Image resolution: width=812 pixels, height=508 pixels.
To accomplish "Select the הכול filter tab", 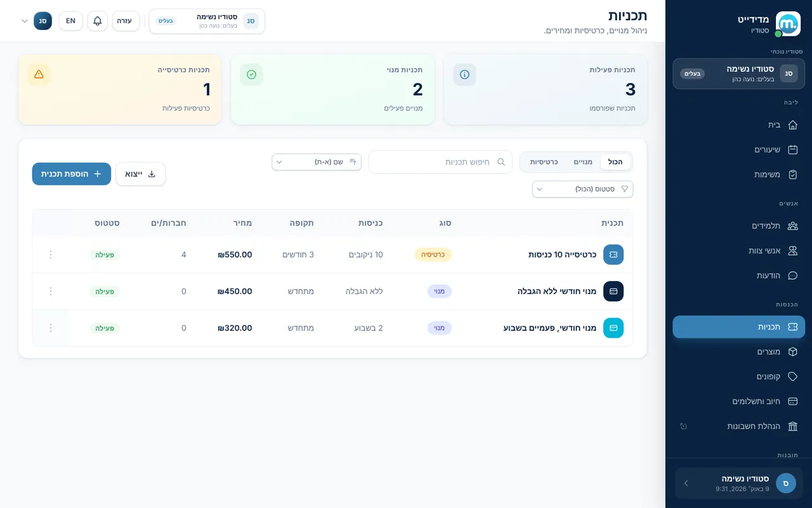I will (x=615, y=162).
